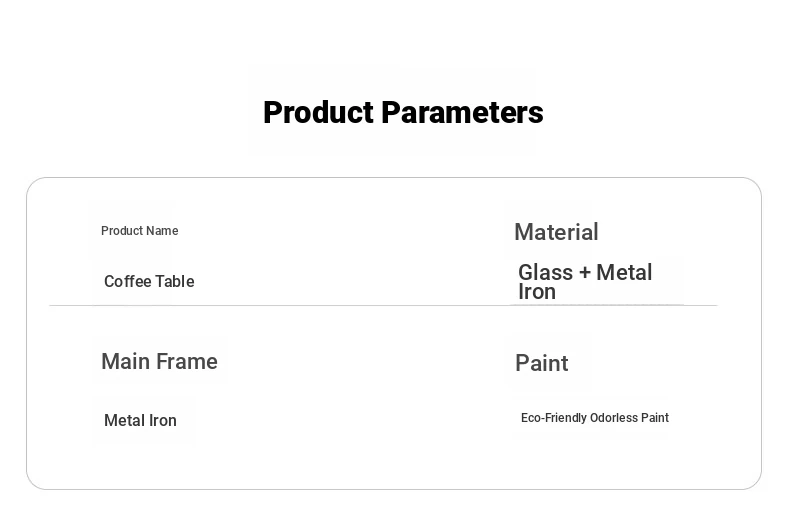The width and height of the screenshot is (790, 512).
Task: Click the word Frame in Main Frame label
Action: point(188,362)
